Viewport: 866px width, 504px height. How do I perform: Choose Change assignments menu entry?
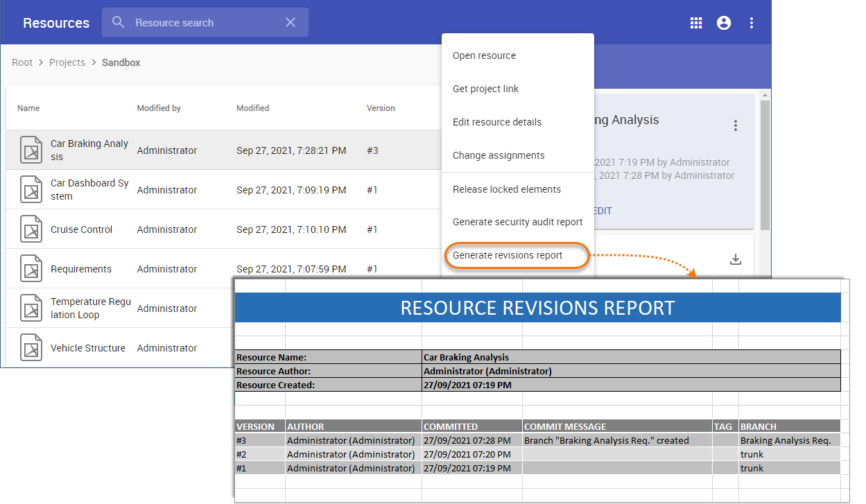coord(498,155)
